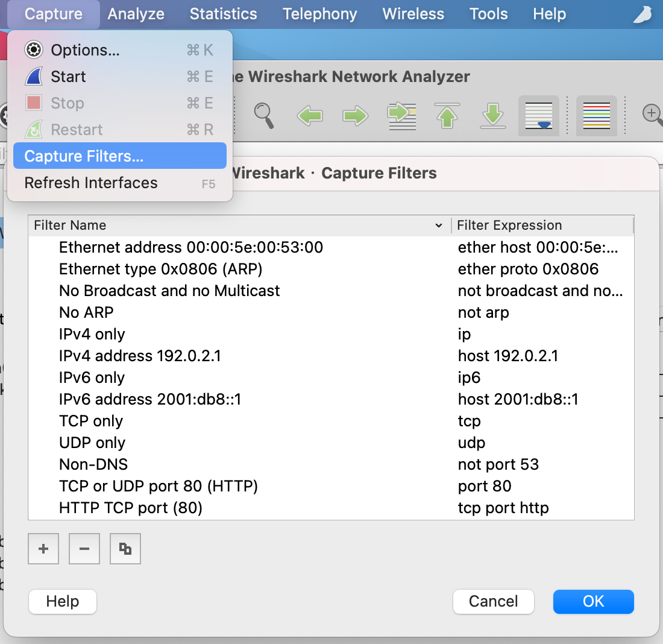Viewport: 663px width, 644px height.
Task: Open the Analyze menu
Action: (x=136, y=14)
